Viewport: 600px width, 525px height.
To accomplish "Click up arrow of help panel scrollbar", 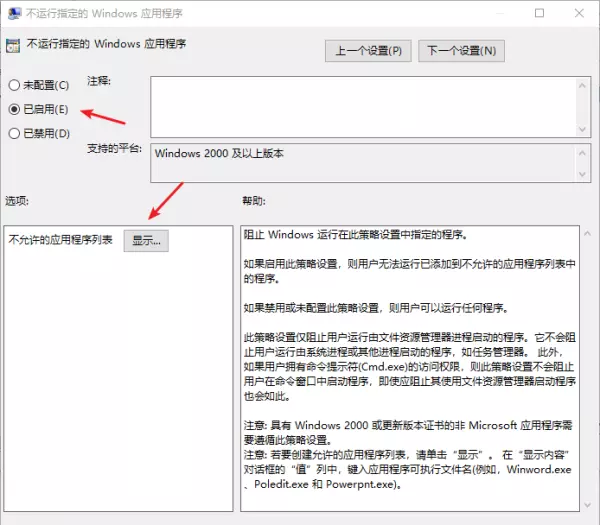I will click(588, 233).
